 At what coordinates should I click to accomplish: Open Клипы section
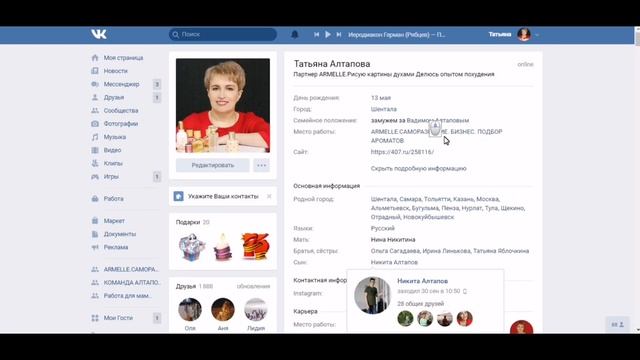coord(113,163)
